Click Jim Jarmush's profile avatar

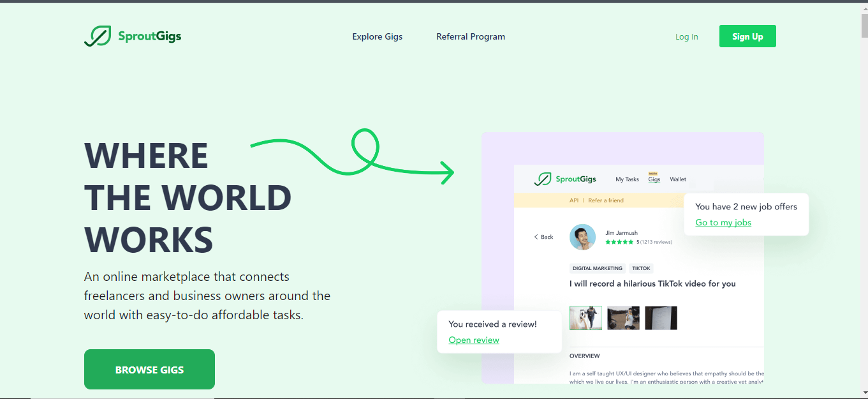[x=582, y=237]
